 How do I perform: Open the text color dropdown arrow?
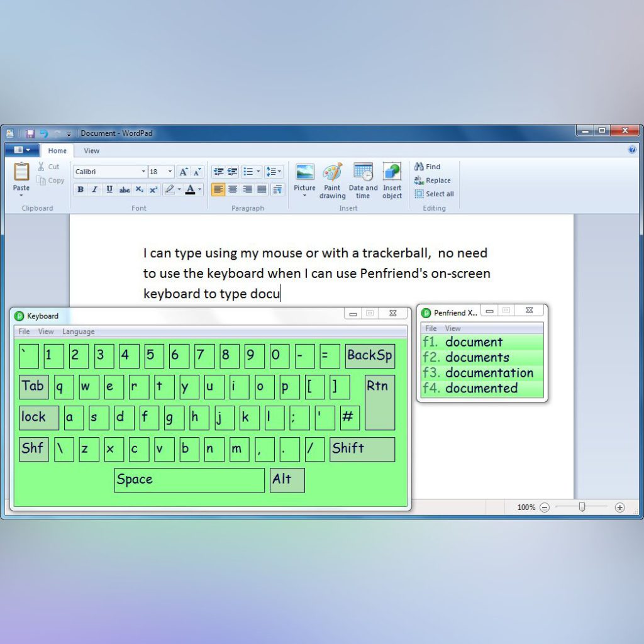tap(200, 189)
